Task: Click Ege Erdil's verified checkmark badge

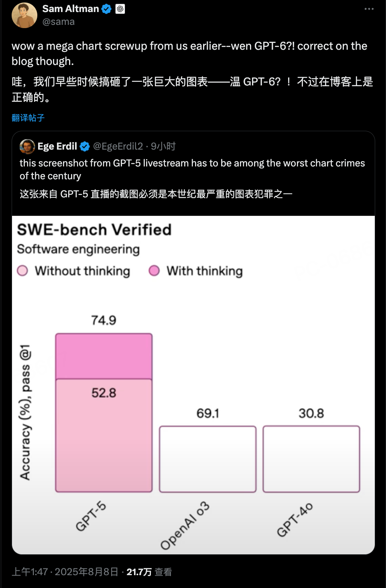Action: click(85, 146)
